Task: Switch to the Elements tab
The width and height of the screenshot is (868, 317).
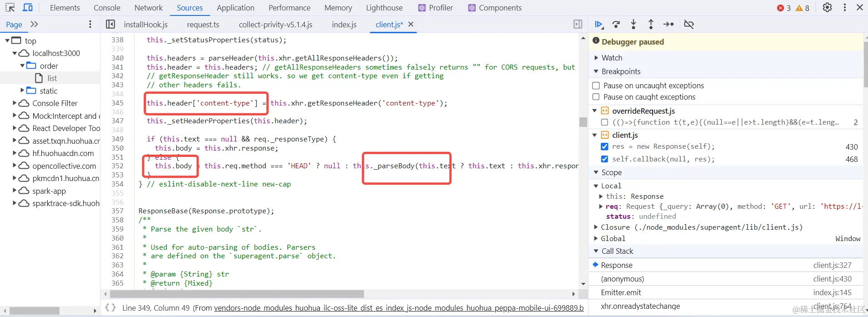Action: coord(65,8)
